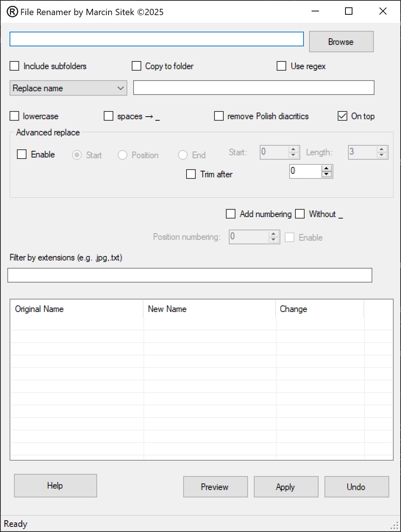Click the Browse button
Viewport: 401px width, 532px height.
point(341,42)
